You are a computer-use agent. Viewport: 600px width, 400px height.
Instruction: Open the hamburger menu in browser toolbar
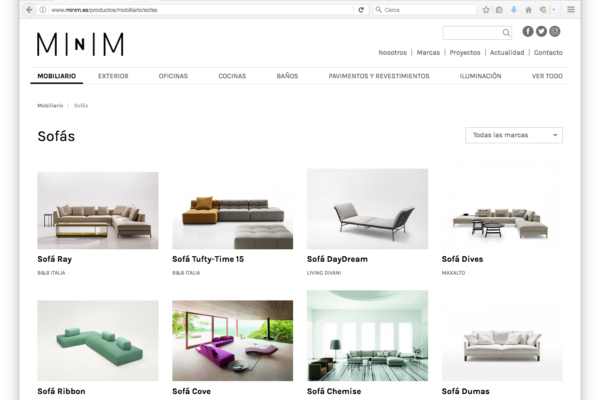(x=571, y=10)
